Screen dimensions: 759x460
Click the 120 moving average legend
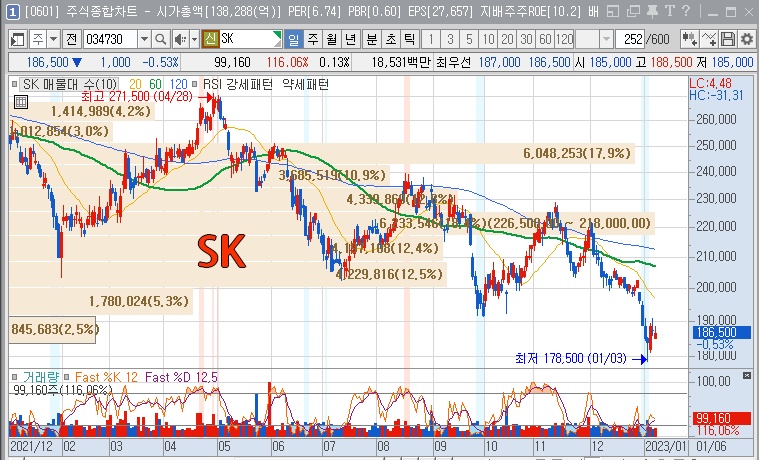(178, 85)
